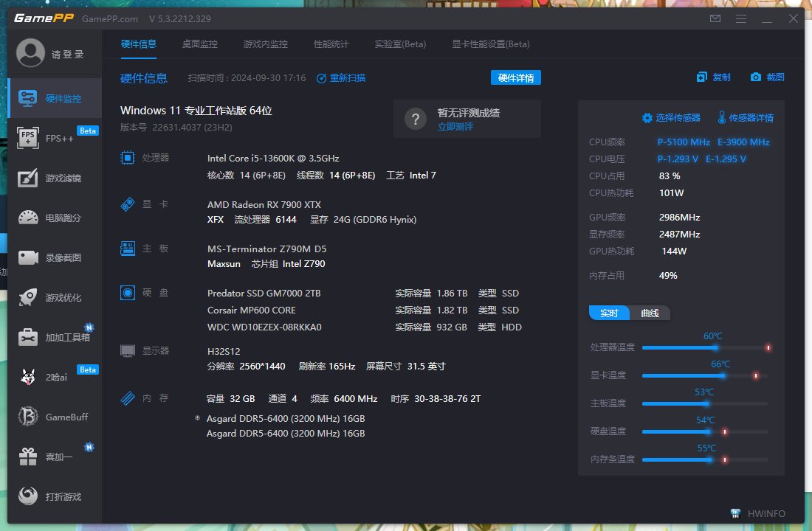This screenshot has width=812, height=531.
Task: Click the 显卡 graphics card icon
Action: tap(128, 204)
